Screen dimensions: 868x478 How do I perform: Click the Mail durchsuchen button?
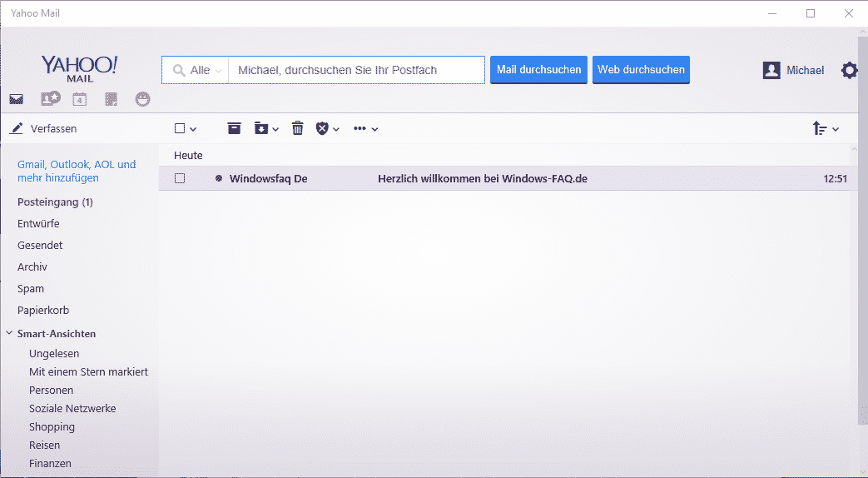(x=538, y=70)
